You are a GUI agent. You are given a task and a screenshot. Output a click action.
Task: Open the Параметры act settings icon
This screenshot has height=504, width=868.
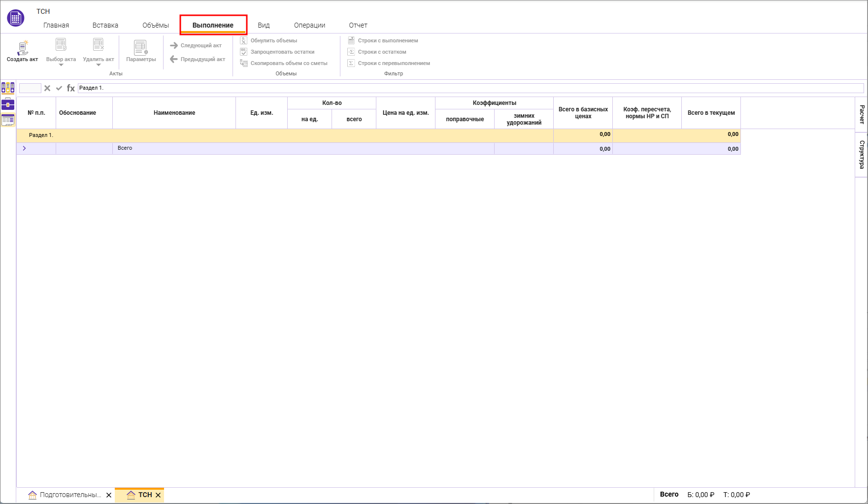click(x=141, y=48)
